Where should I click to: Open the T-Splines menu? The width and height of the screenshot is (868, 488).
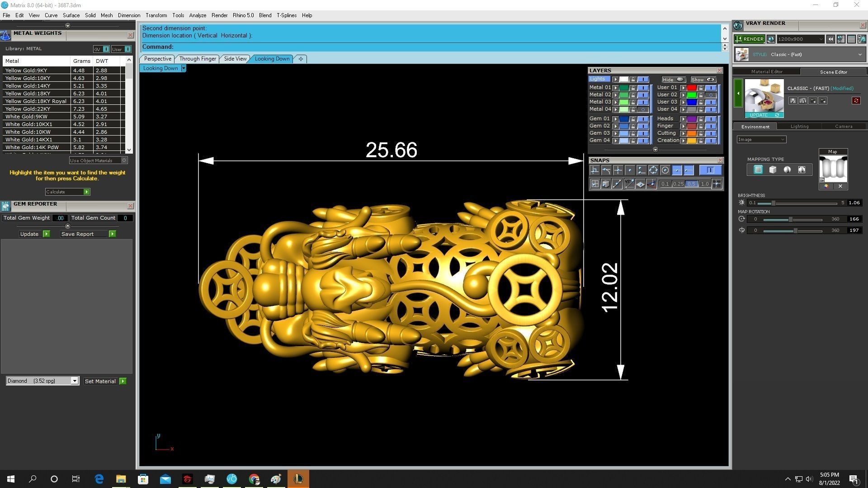[287, 15]
